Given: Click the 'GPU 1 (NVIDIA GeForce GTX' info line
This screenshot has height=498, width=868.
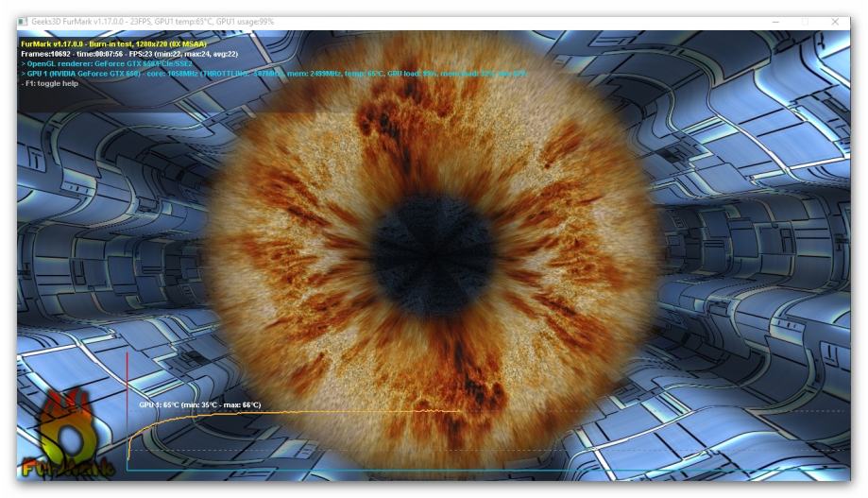Looking at the screenshot, I should pos(274,73).
